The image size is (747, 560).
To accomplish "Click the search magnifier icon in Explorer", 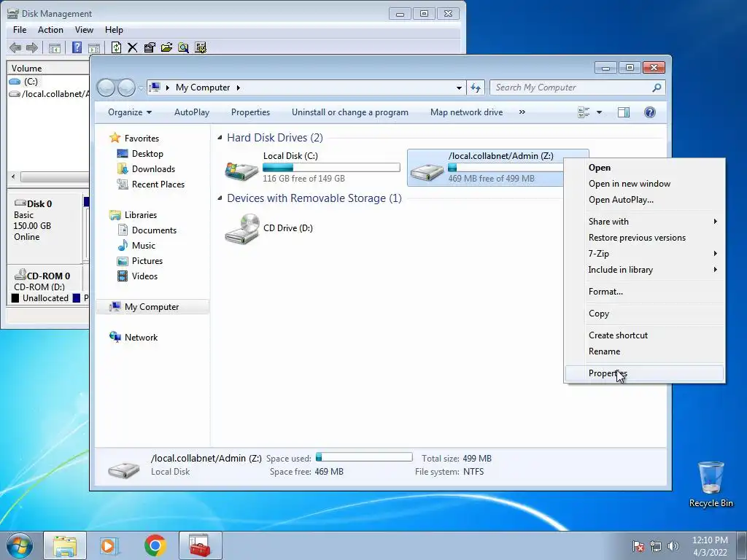I will pyautogui.click(x=657, y=87).
